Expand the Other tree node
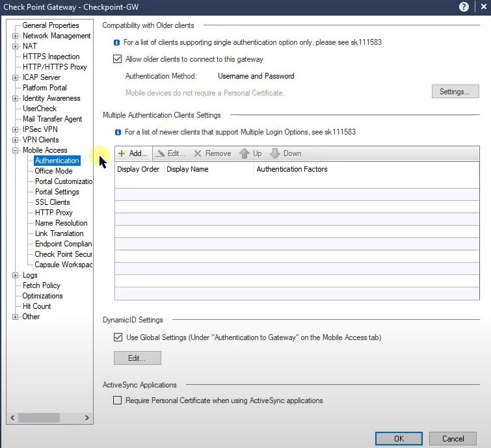This screenshot has width=491, height=448. (15, 317)
